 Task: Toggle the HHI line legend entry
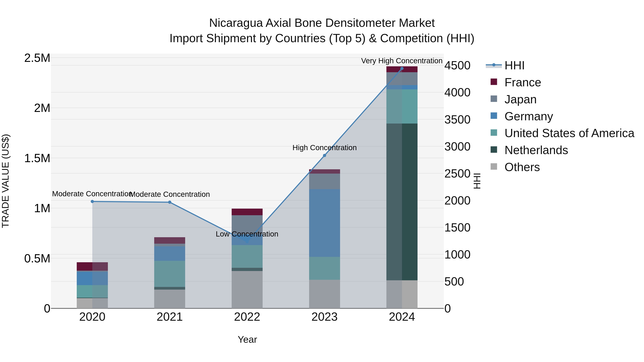pos(505,65)
